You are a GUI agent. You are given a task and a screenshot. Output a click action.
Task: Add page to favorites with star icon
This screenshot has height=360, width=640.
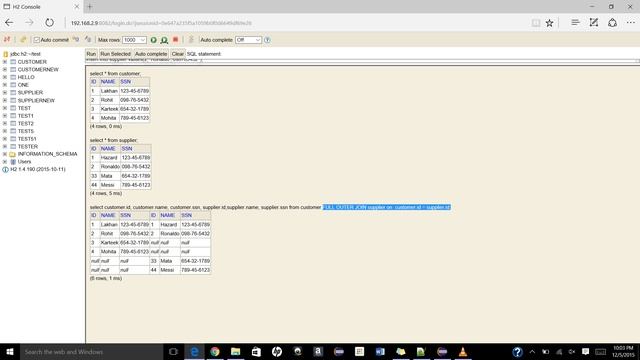(x=549, y=23)
